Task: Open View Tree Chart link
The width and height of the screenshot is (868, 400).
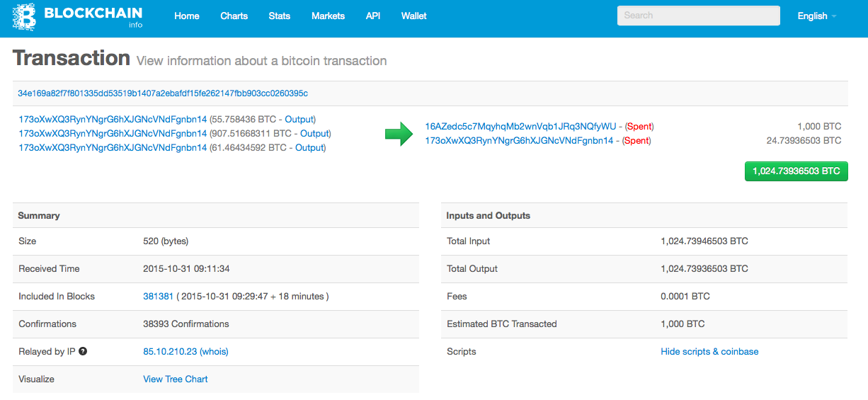Action: [x=176, y=379]
